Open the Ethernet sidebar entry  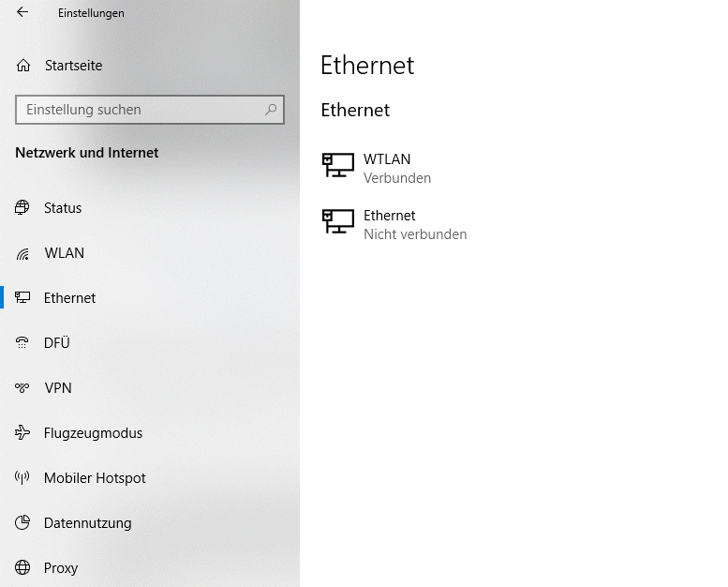pos(70,298)
